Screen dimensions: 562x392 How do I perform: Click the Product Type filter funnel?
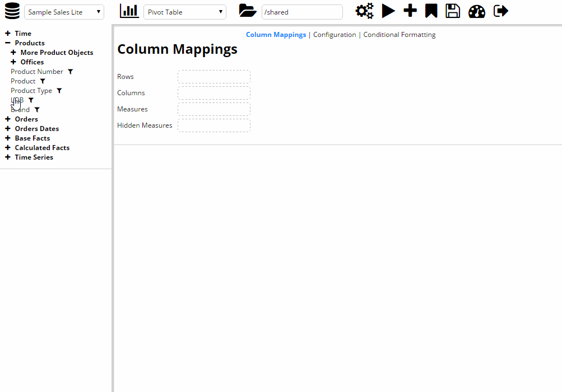(x=59, y=91)
